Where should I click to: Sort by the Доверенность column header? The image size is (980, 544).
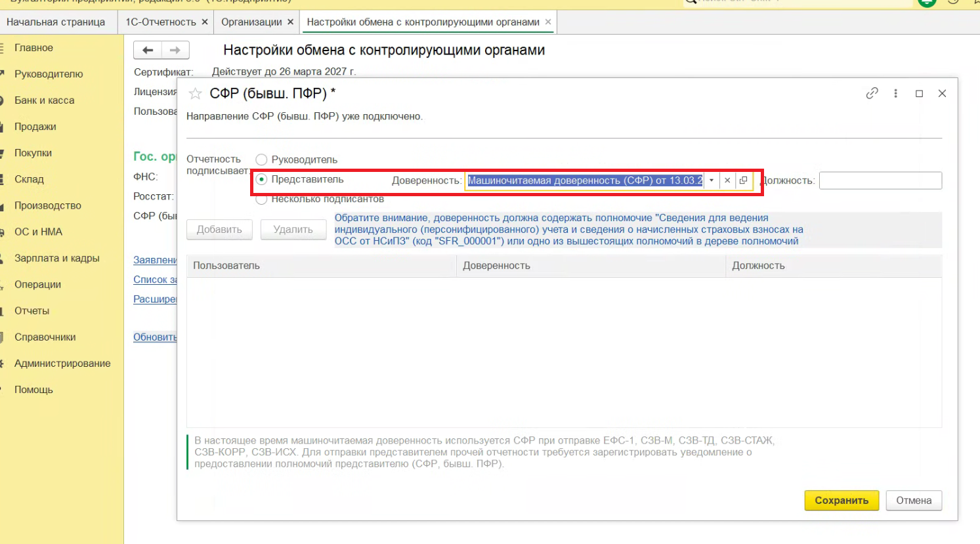coord(591,266)
